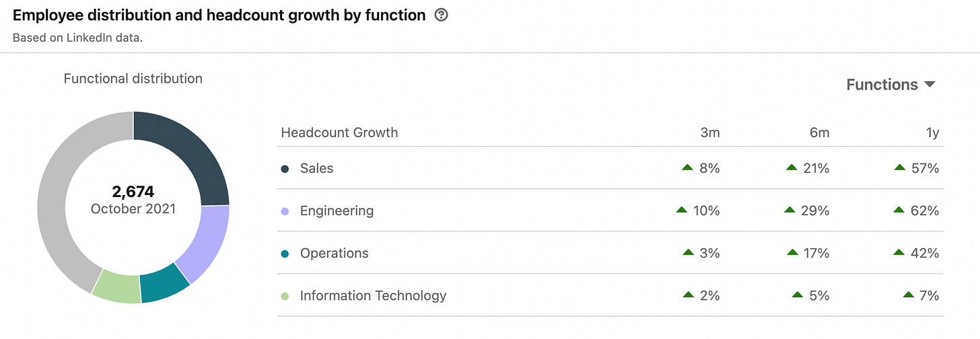The width and height of the screenshot is (980, 339).
Task: Click the 1y column header
Action: coord(932,133)
